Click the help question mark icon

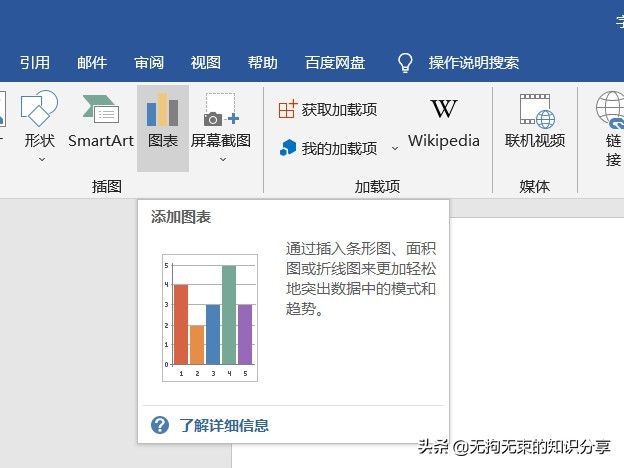[160, 425]
